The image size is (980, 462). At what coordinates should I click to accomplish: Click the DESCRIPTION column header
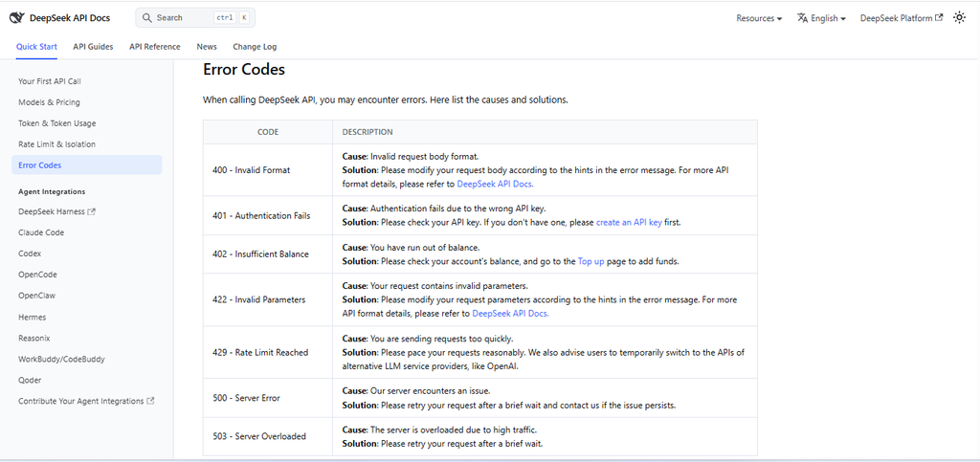pyautogui.click(x=545, y=132)
